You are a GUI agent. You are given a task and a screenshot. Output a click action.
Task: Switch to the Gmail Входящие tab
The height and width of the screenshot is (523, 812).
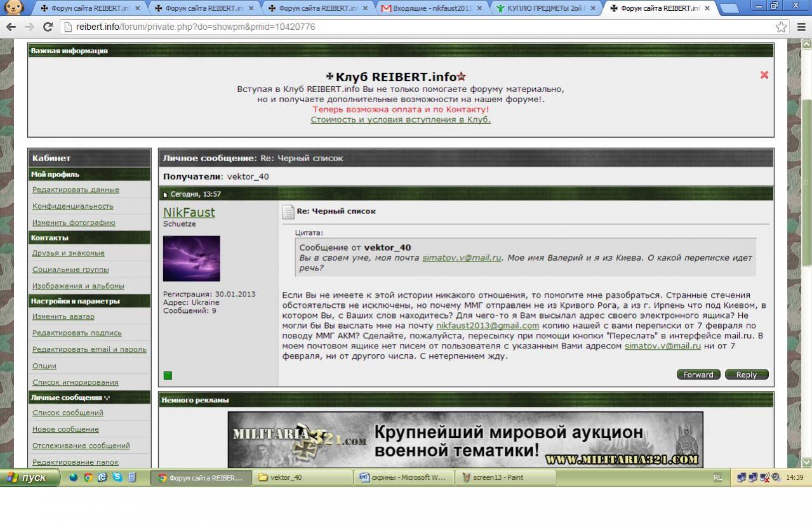tap(431, 8)
